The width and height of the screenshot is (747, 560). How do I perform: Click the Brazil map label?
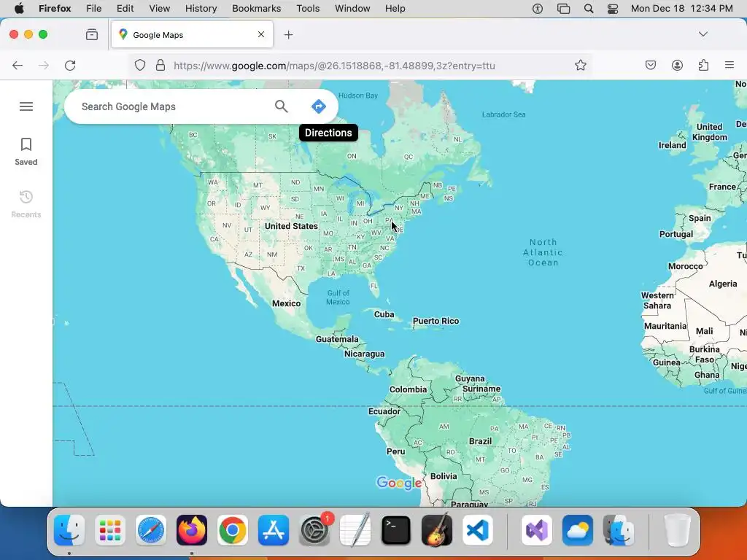(x=480, y=441)
